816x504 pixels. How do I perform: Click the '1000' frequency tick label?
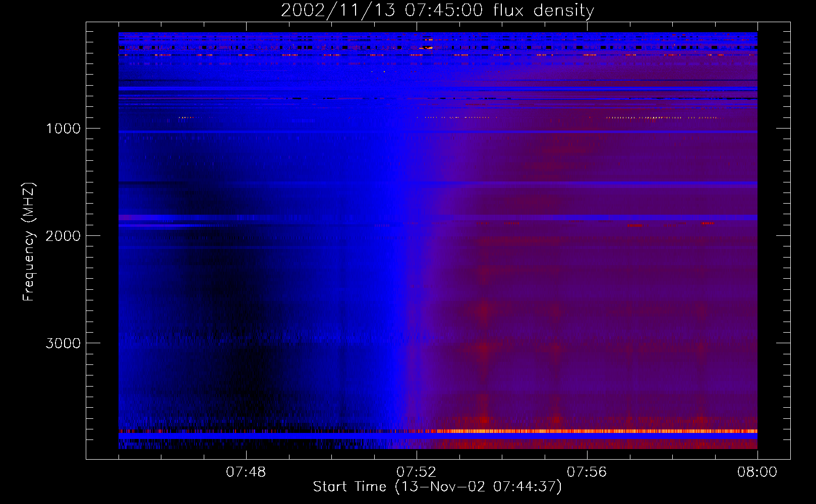tap(63, 129)
